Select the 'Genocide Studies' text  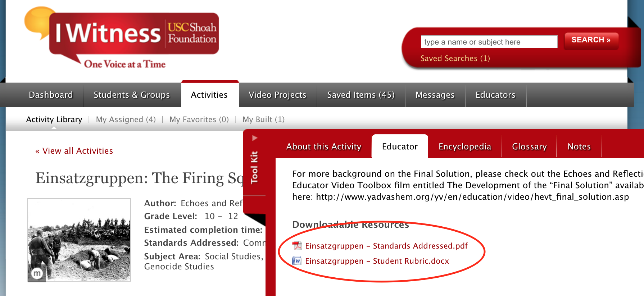pos(179,267)
